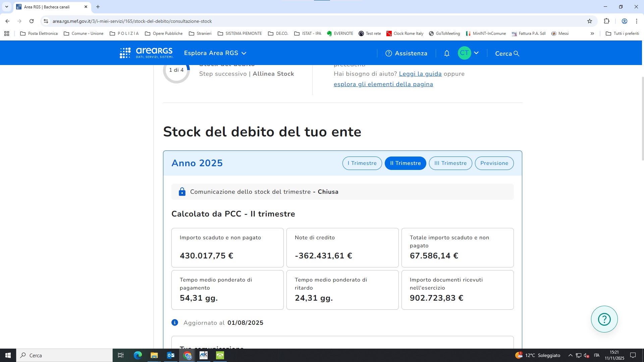The width and height of the screenshot is (644, 362).
Task: Click the areaRGS logo icon
Action: pyautogui.click(x=125, y=53)
